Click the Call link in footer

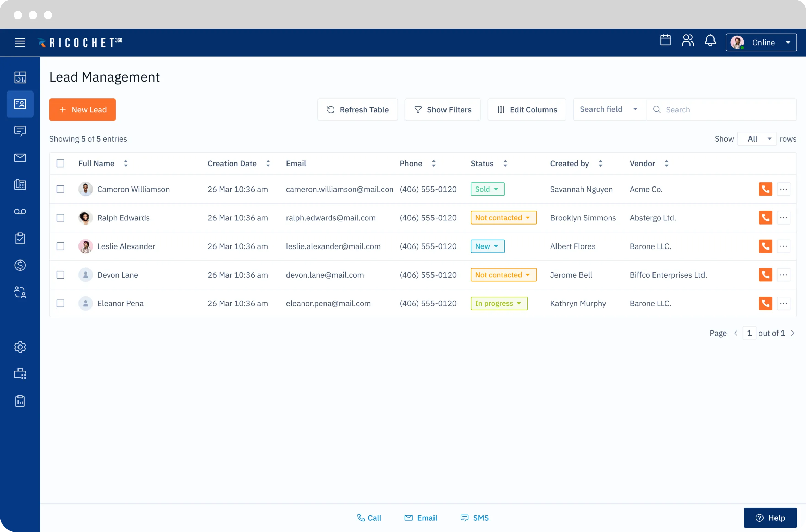[369, 518]
